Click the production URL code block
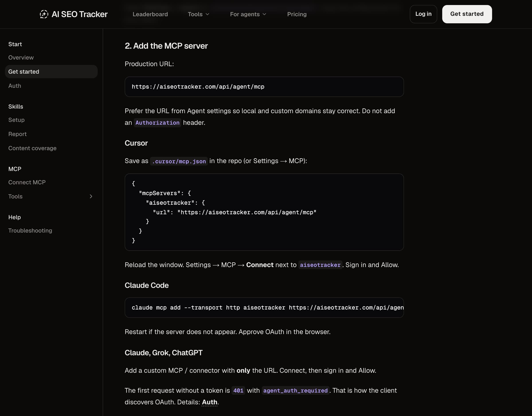Viewport: 532px width, 416px height. click(264, 87)
